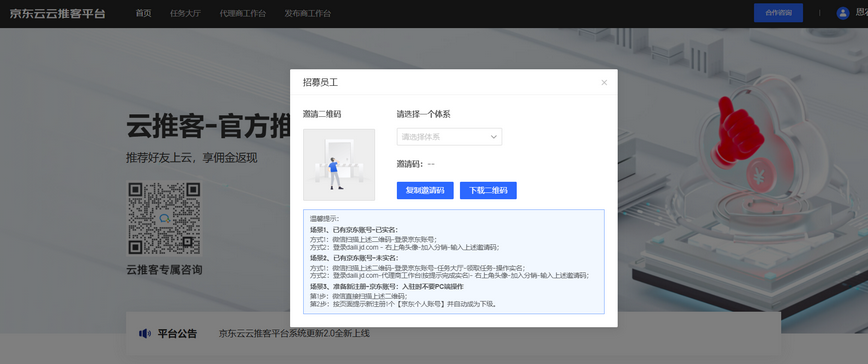The image size is (868, 364).
Task: Click the 平台公告 label
Action: tap(177, 334)
